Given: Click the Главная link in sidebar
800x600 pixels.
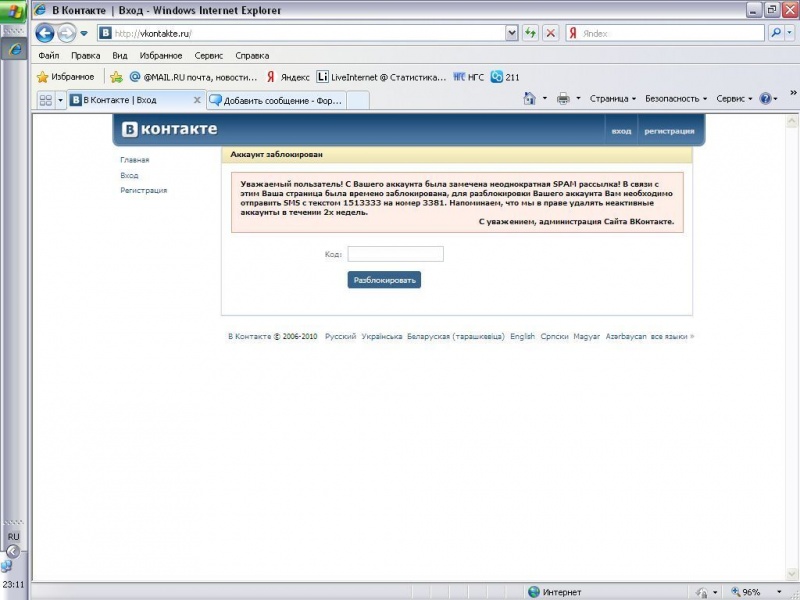Looking at the screenshot, I should 135,160.
